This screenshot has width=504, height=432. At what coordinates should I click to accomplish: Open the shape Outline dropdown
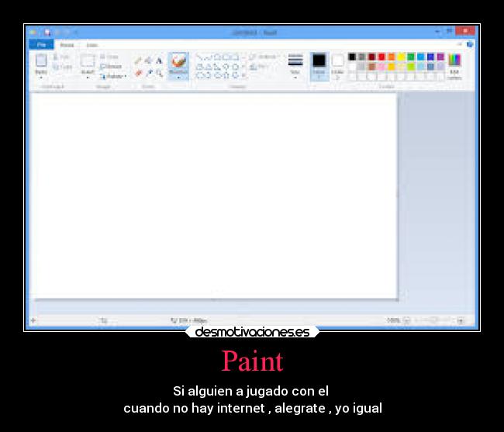click(264, 57)
